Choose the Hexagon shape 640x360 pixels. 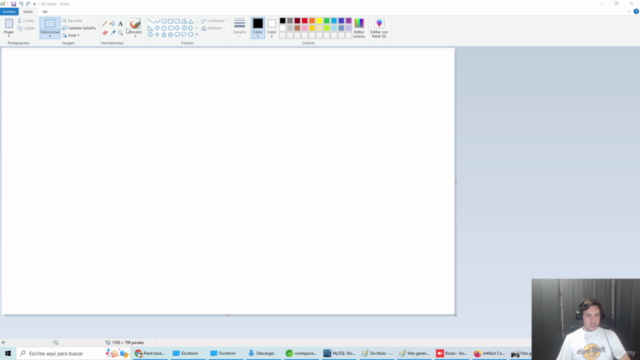tap(170, 28)
